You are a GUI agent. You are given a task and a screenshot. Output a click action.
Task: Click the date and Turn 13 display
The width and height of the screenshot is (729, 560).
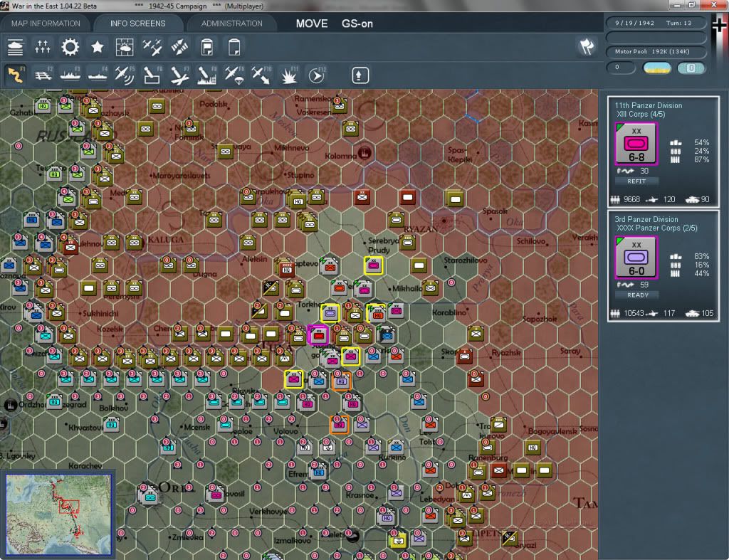(655, 23)
